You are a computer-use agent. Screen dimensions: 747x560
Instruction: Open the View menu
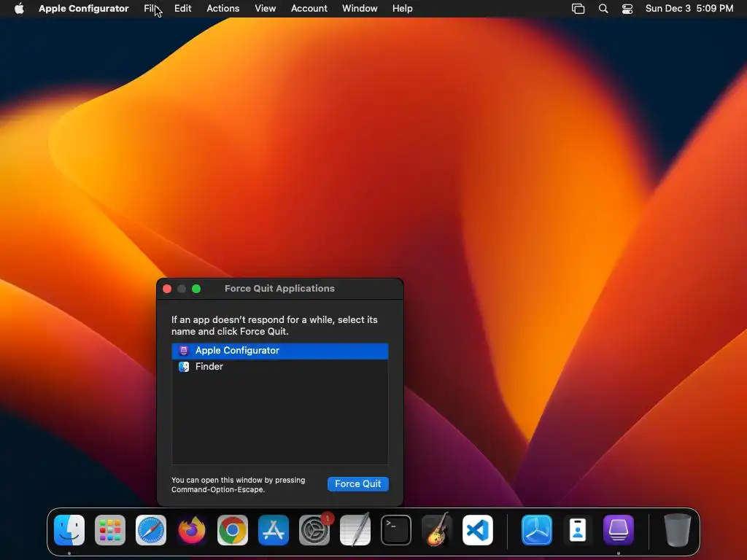266,9
